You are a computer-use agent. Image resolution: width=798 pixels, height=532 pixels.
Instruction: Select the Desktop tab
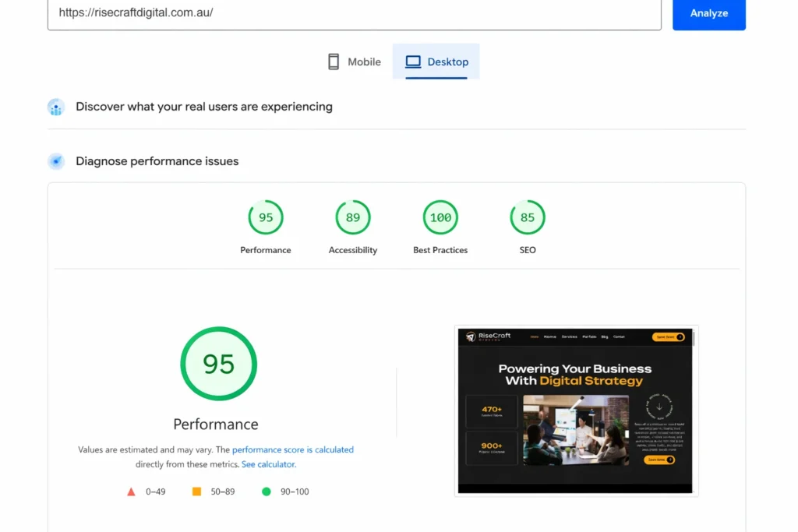pyautogui.click(x=436, y=62)
